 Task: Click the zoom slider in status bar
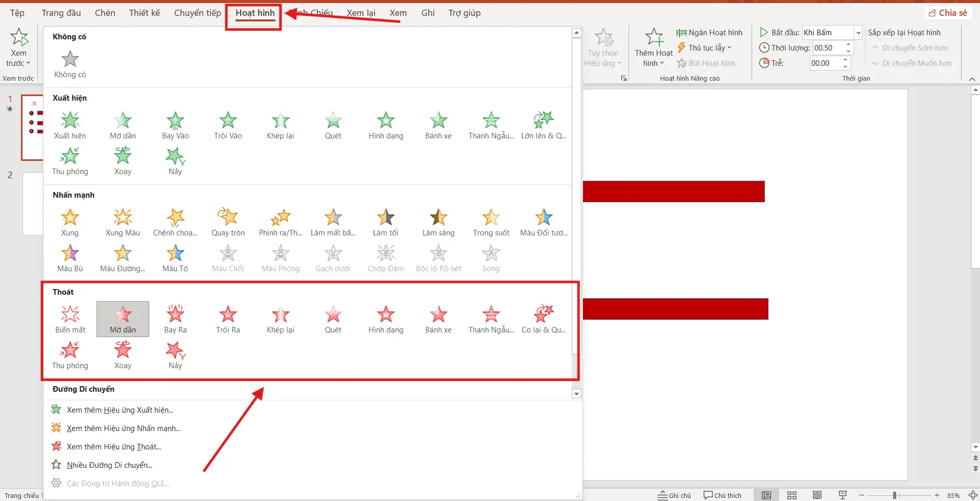point(895,495)
